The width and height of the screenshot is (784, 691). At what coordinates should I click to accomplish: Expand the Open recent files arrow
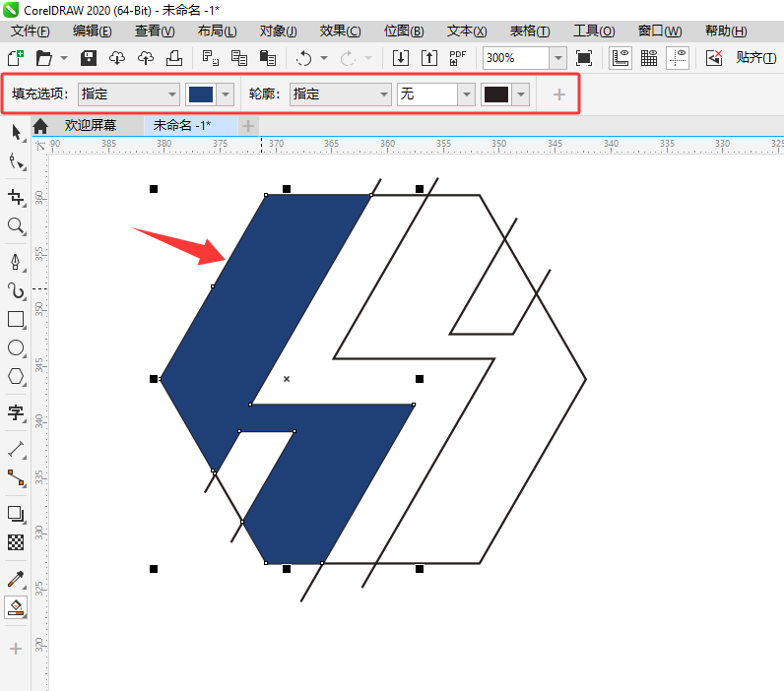pyautogui.click(x=64, y=58)
